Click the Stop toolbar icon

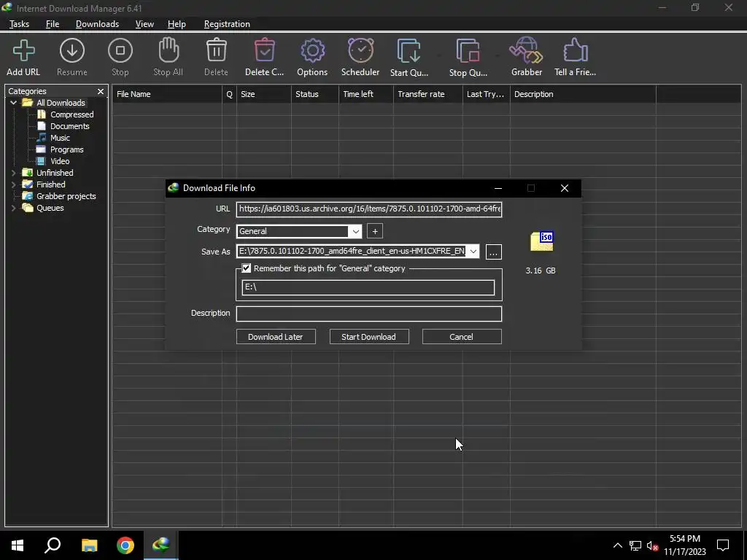coord(120,50)
